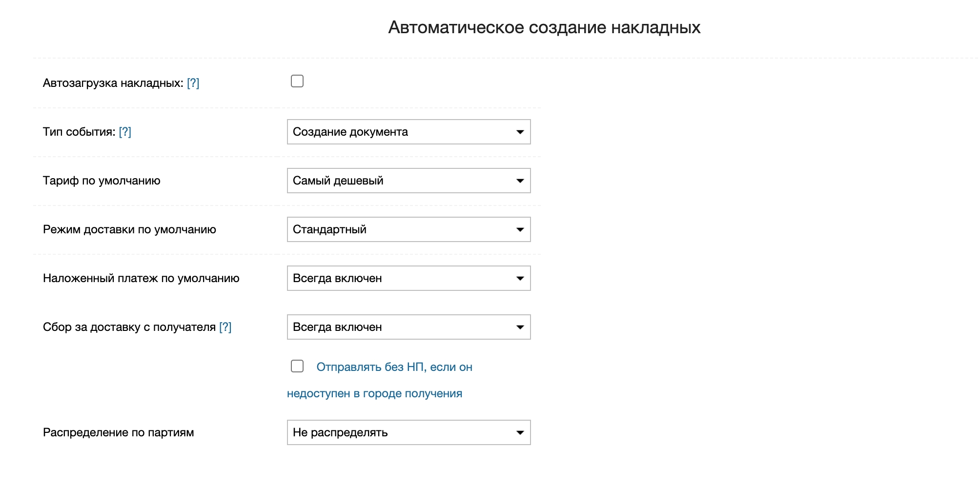Screen dimensions: 980x490
Task: Click help icon next to Автозагрузка накладных
Action: pyautogui.click(x=193, y=83)
